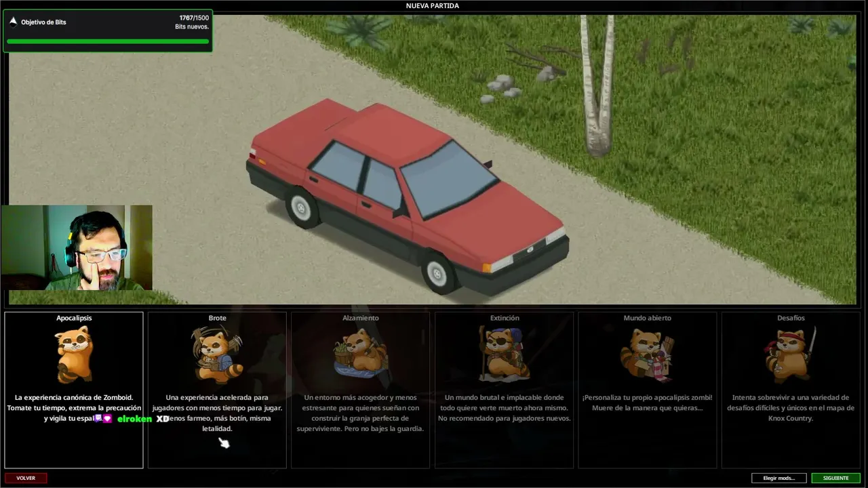This screenshot has height=488, width=868.
Task: Click the green Bits goal progress bar
Action: [108, 41]
